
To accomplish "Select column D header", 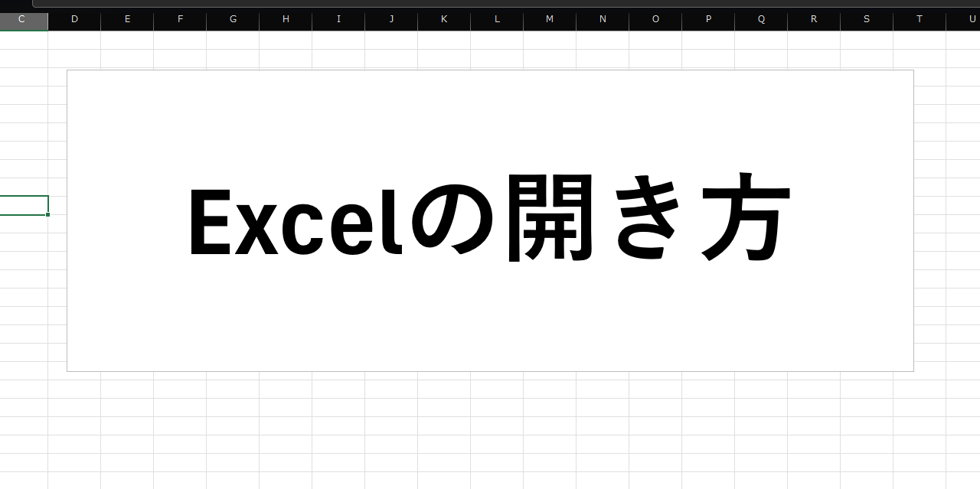I will (x=74, y=20).
